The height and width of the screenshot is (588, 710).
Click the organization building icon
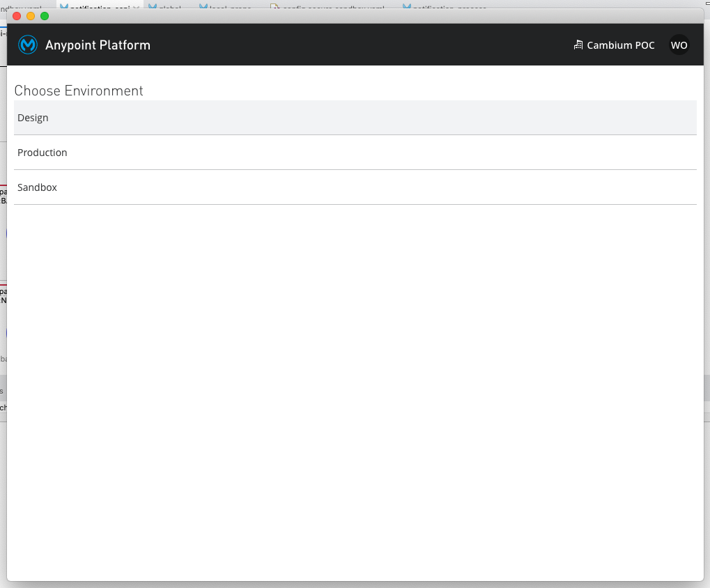point(578,45)
